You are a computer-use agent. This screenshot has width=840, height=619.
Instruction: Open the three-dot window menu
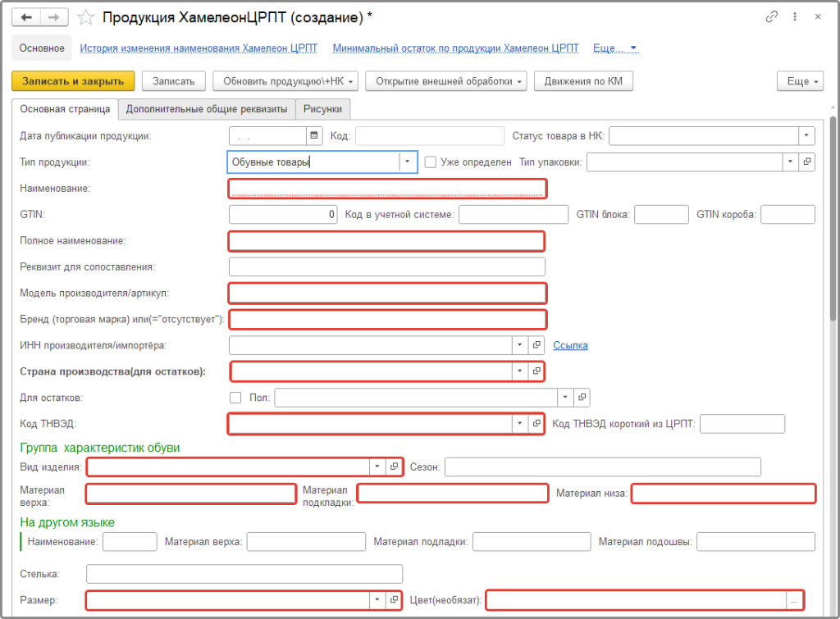pyautogui.click(x=795, y=16)
